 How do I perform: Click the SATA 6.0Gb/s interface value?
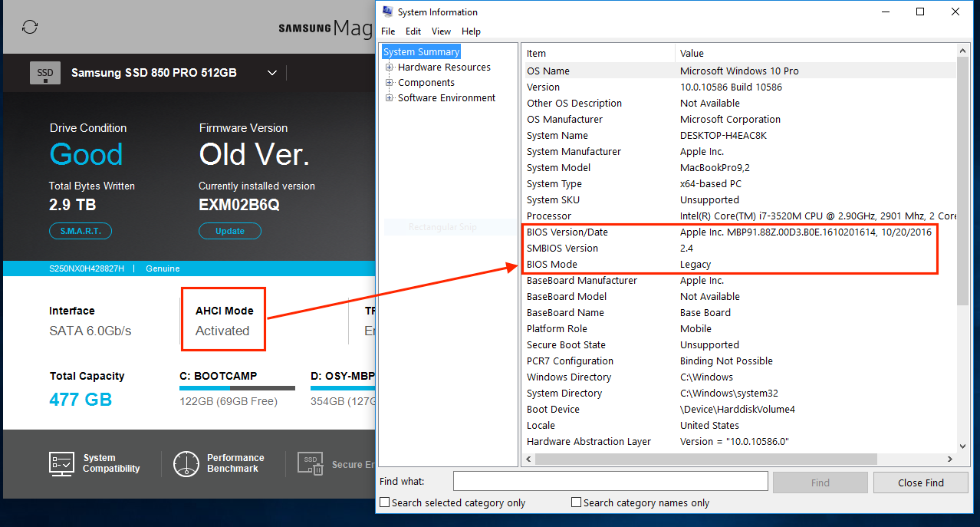pyautogui.click(x=90, y=331)
